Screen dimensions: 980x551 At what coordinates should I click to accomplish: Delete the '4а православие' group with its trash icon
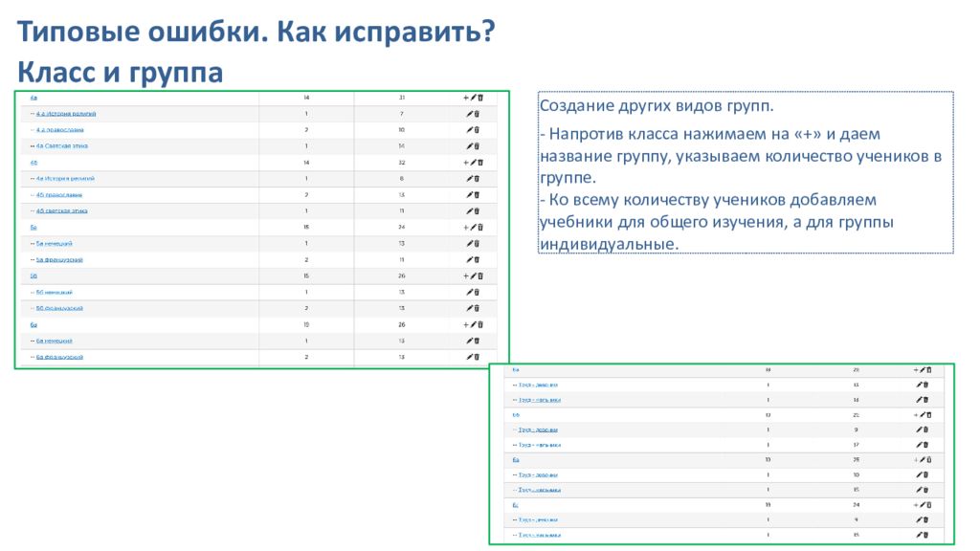point(477,130)
